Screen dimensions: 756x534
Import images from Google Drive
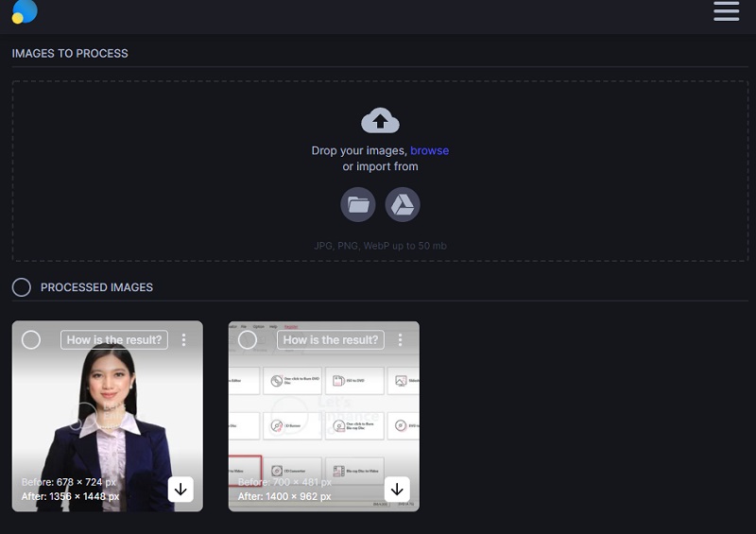403,204
